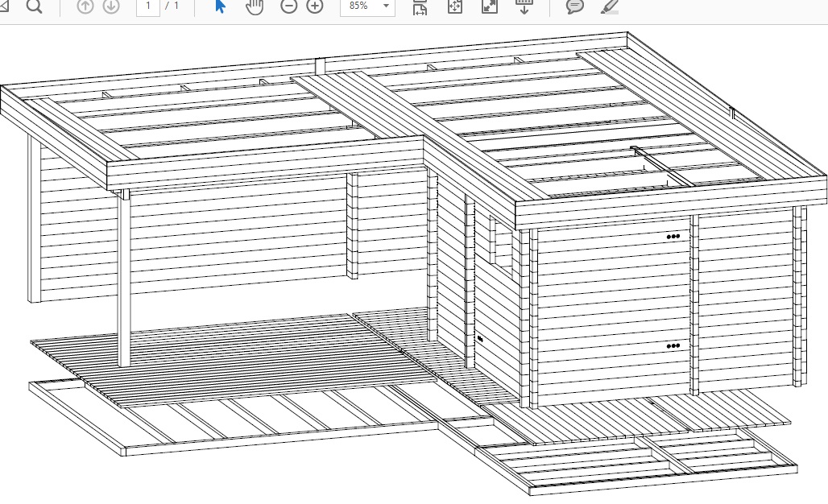Screen dimensions: 828x504
Task: Click the fit width scrolling icon
Action: point(420,6)
